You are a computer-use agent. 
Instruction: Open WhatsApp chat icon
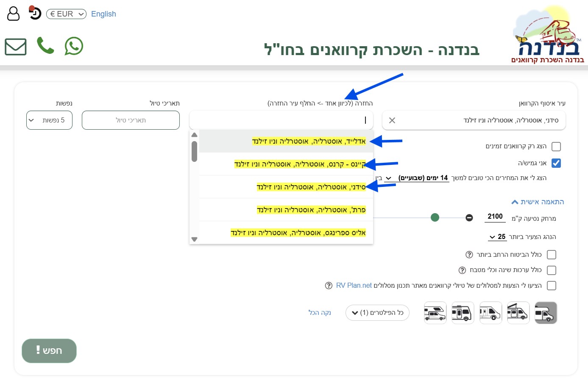click(74, 46)
